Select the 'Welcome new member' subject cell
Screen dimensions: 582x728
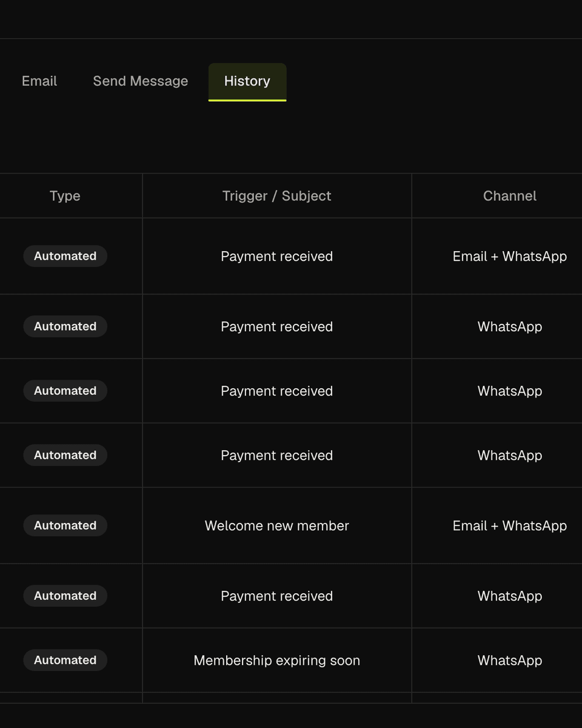pos(277,525)
